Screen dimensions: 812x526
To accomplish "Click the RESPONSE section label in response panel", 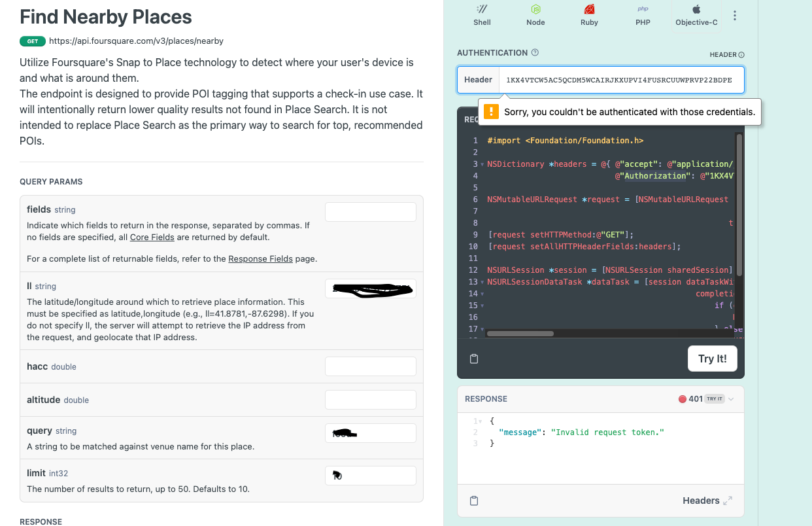I will pos(486,399).
